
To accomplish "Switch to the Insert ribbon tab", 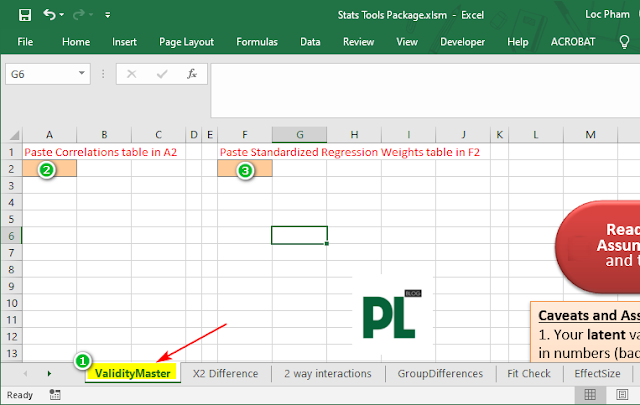I will point(124,42).
